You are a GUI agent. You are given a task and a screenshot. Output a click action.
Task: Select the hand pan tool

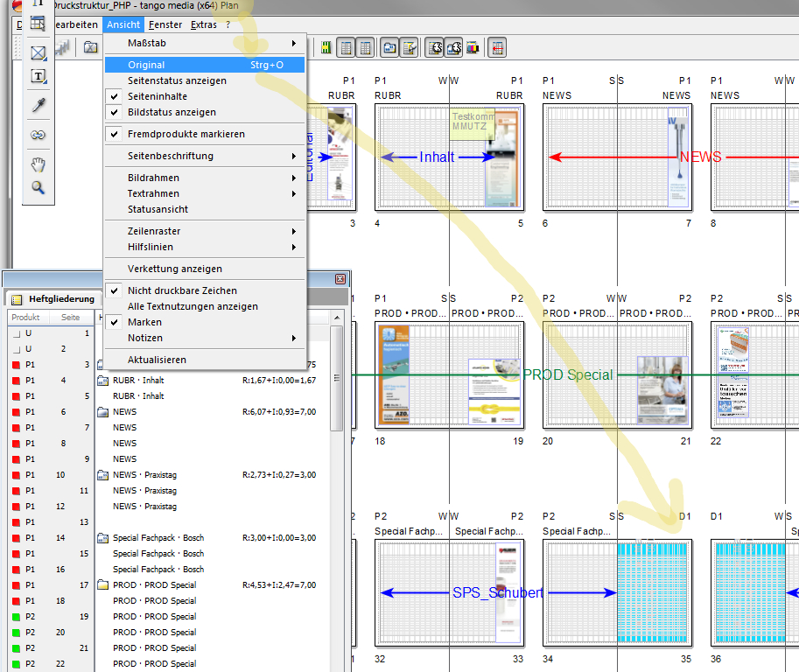38,164
